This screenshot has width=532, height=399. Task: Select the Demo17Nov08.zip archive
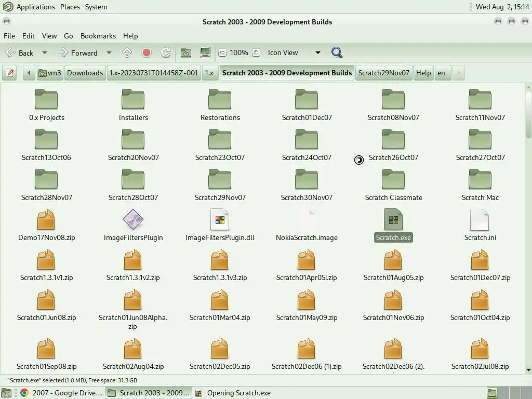pyautogui.click(x=46, y=225)
